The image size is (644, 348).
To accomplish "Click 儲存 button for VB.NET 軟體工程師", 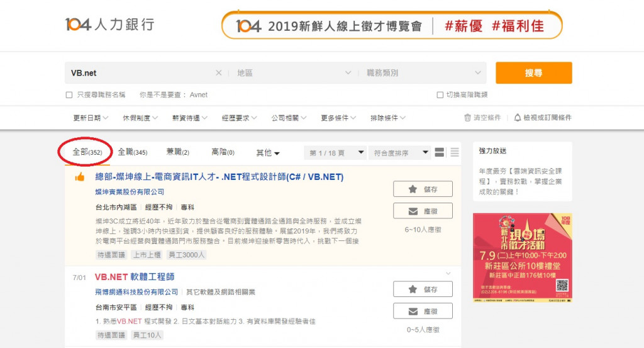I will pos(423,289).
